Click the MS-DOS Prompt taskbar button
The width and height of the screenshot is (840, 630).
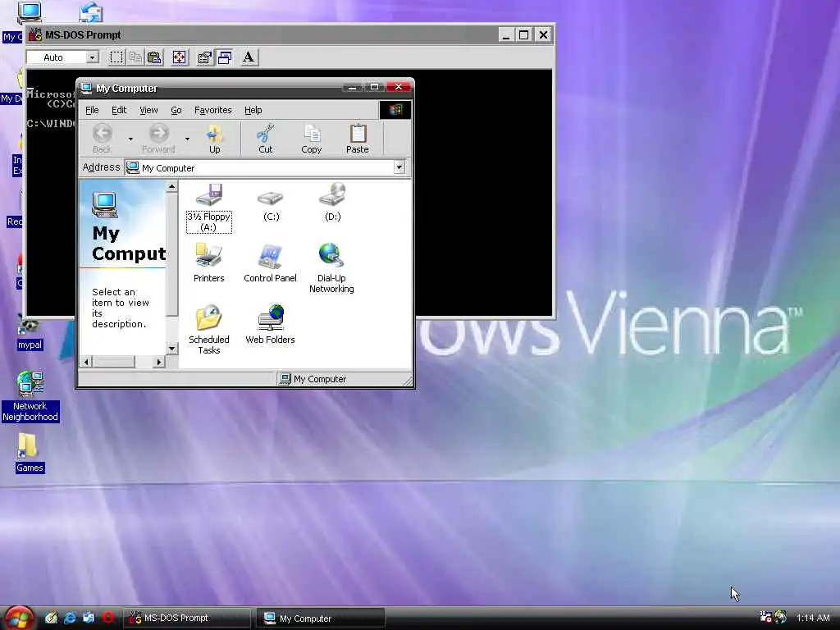point(187,618)
